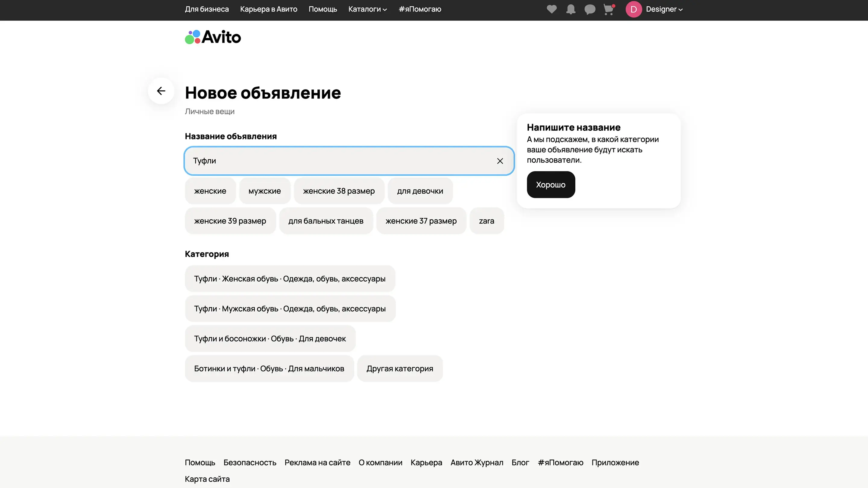Open shopping cart icon
Viewport: 868px width, 488px height.
point(609,9)
